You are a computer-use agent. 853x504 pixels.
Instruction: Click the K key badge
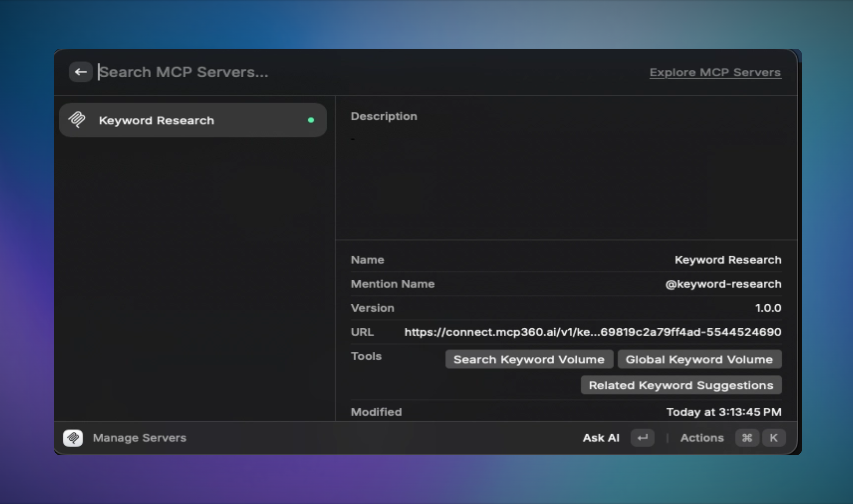click(x=774, y=438)
